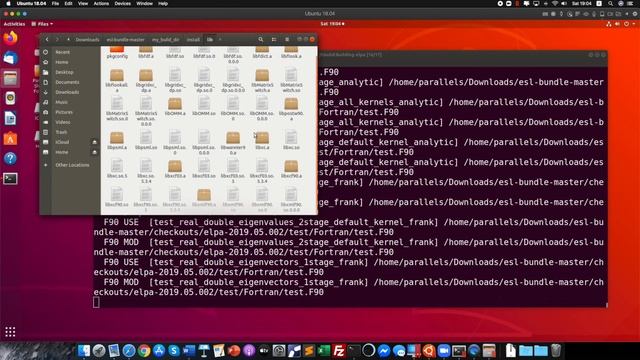Screen dimensions: 640x360
Task: Select the libgridxc_dp.a archive
Action: tap(146, 80)
